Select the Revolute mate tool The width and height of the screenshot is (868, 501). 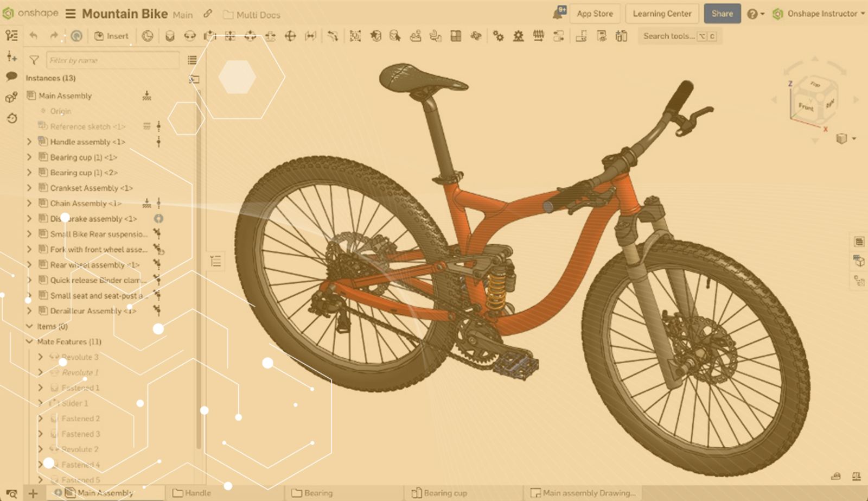[x=190, y=36]
